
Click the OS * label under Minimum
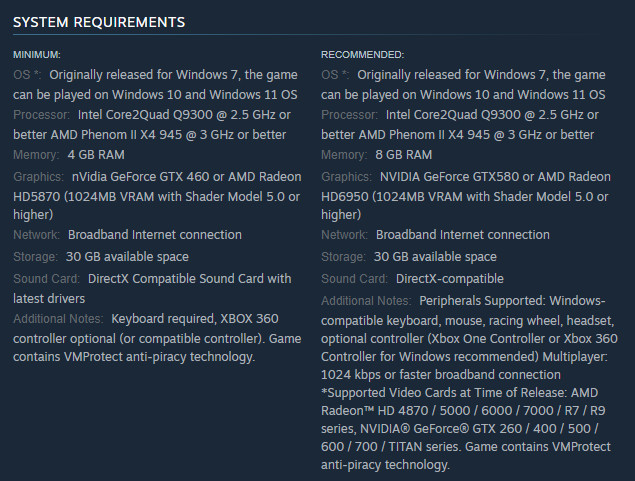[x=27, y=74]
